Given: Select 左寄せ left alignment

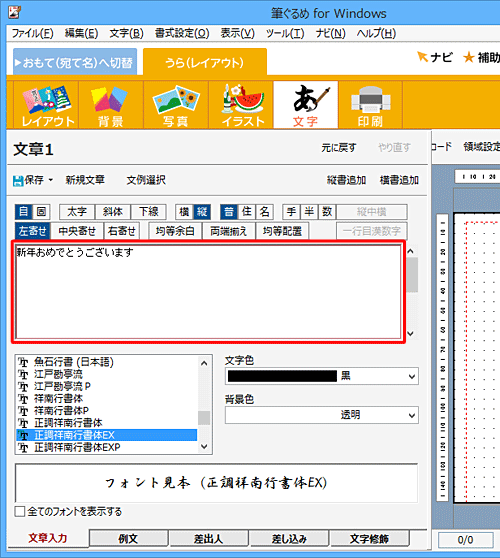Looking at the screenshot, I should tap(33, 231).
